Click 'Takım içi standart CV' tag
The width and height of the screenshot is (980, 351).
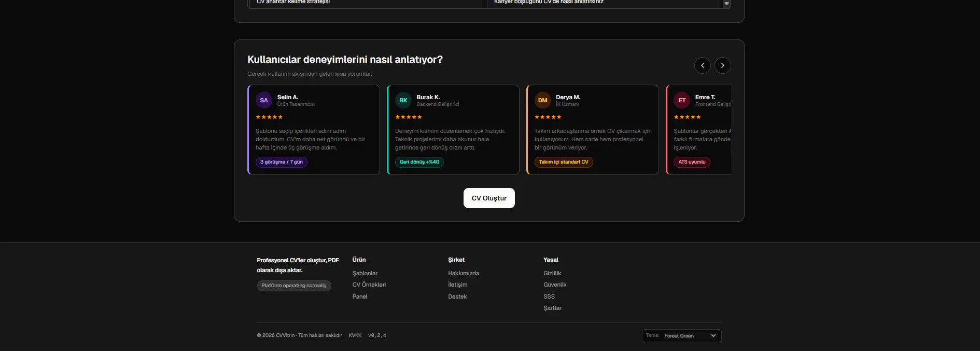[x=564, y=162]
